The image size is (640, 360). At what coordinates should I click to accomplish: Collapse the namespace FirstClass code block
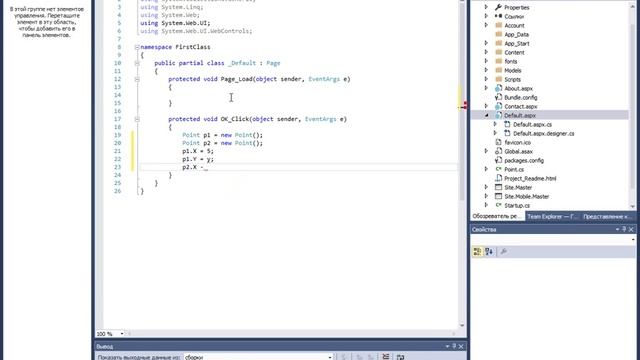coord(137,47)
